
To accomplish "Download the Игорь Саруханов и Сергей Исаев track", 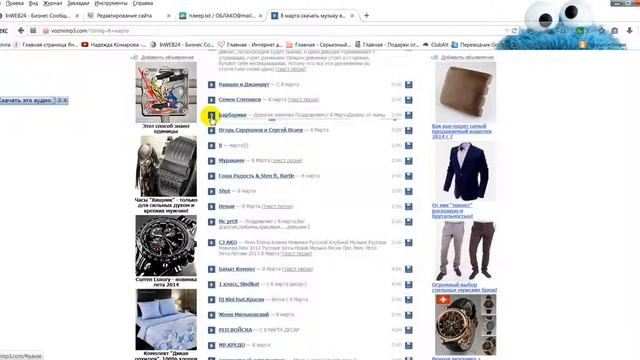I will pyautogui.click(x=409, y=130).
